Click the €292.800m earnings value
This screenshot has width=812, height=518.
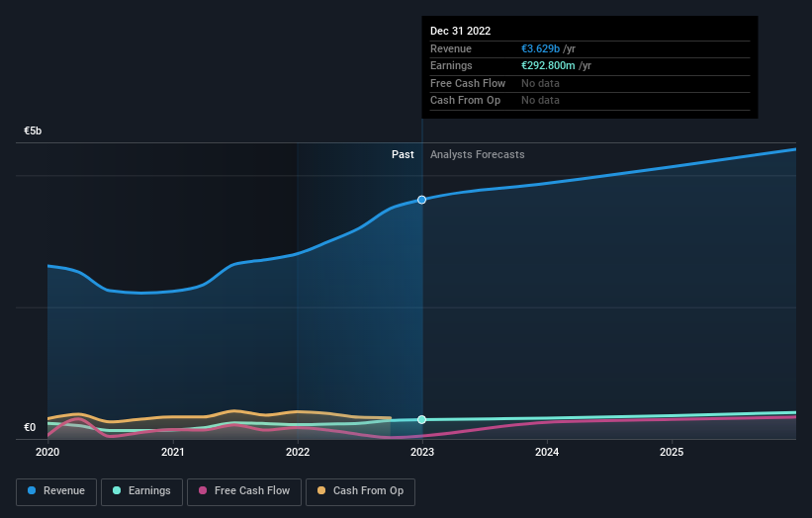pyautogui.click(x=548, y=65)
